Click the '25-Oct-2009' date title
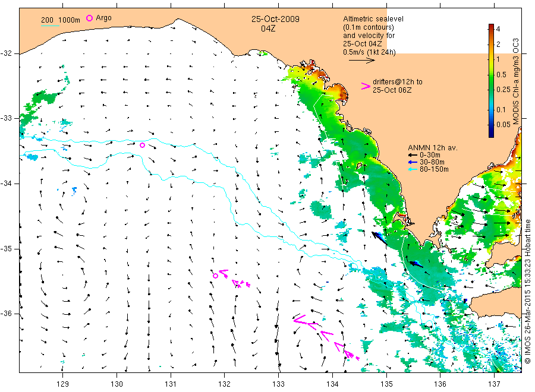The image size is (535, 392). coord(275,19)
